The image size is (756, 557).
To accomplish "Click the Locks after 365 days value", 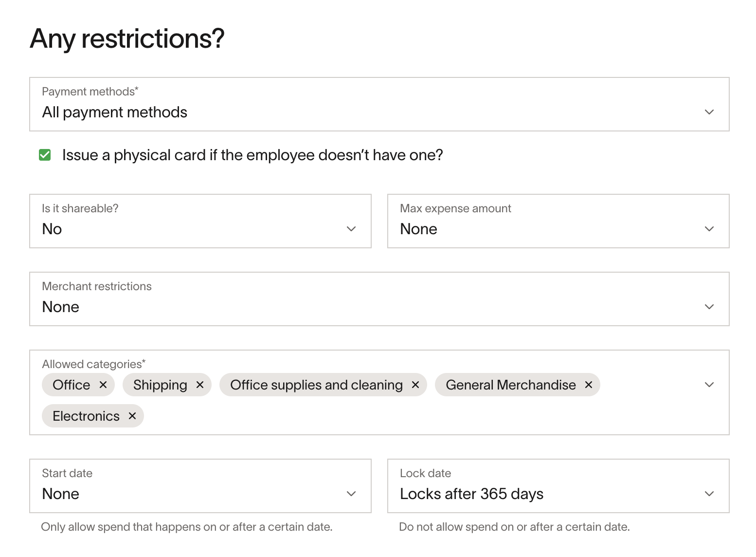I will [x=471, y=494].
